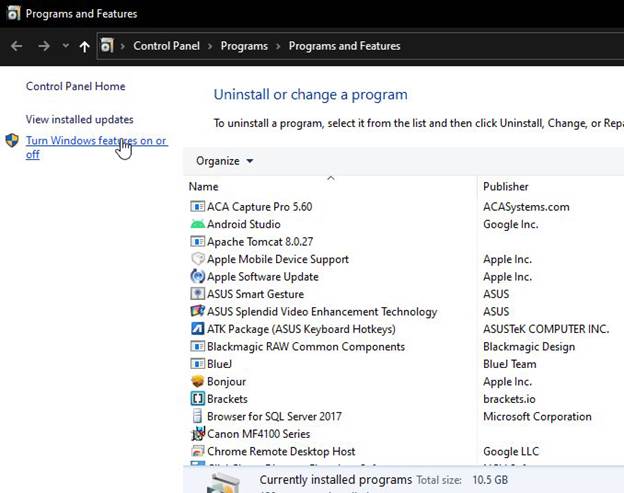Select ATK Package (ASUS Keyboard Hotkeys) entry

pyautogui.click(x=301, y=329)
